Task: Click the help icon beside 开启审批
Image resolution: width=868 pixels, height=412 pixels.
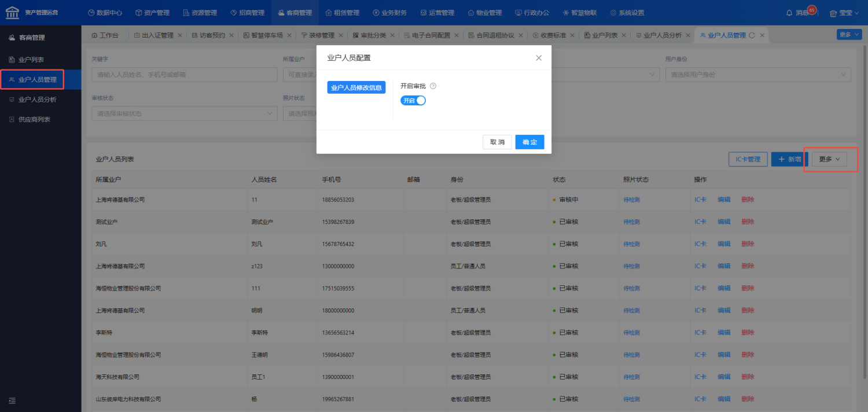Action: (433, 86)
